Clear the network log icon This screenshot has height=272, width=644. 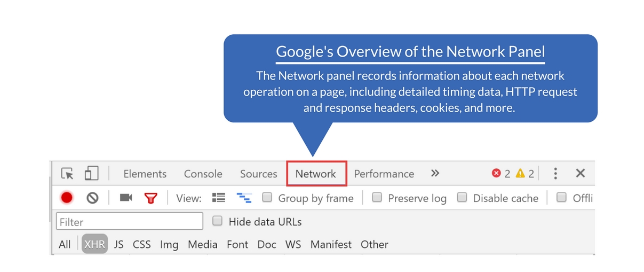93,198
